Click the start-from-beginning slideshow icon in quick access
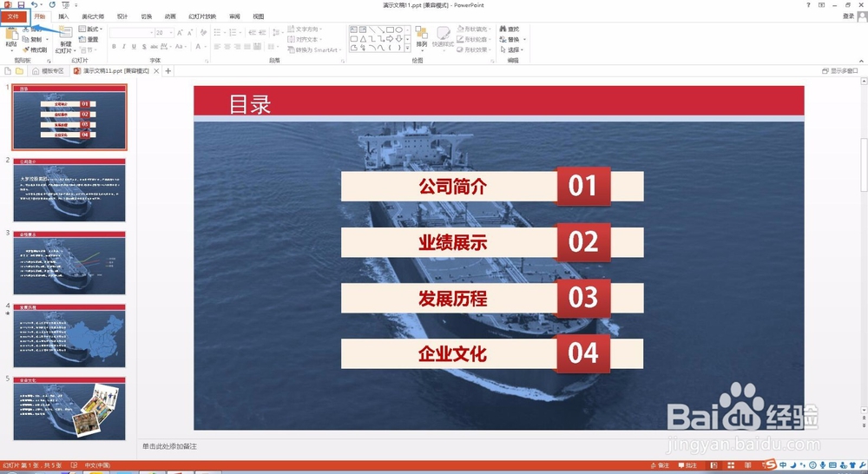 tap(66, 5)
